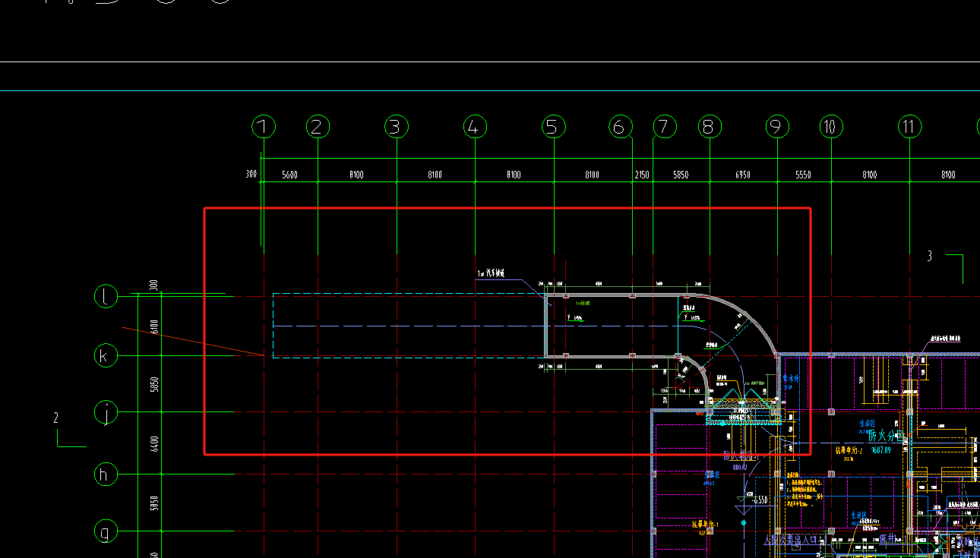This screenshot has height=558, width=980.
Task: Click axis bubble number 1
Action: [x=263, y=127]
